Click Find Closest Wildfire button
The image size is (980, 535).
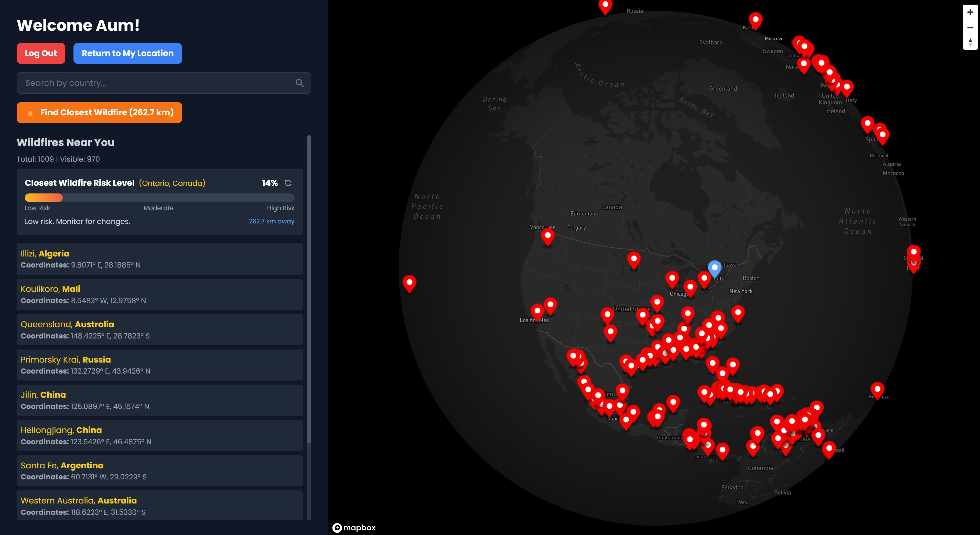[99, 113]
